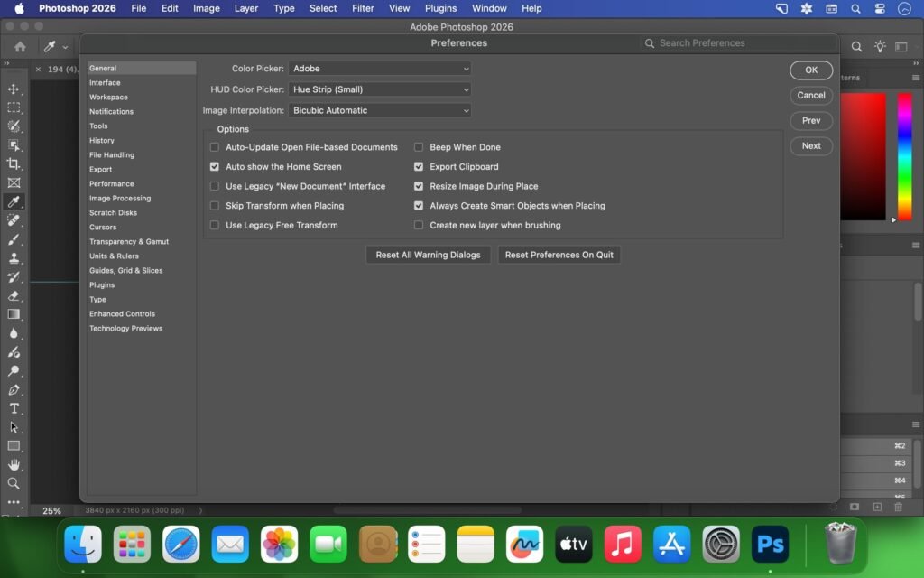Disable the Export Clipboard option

coord(419,166)
